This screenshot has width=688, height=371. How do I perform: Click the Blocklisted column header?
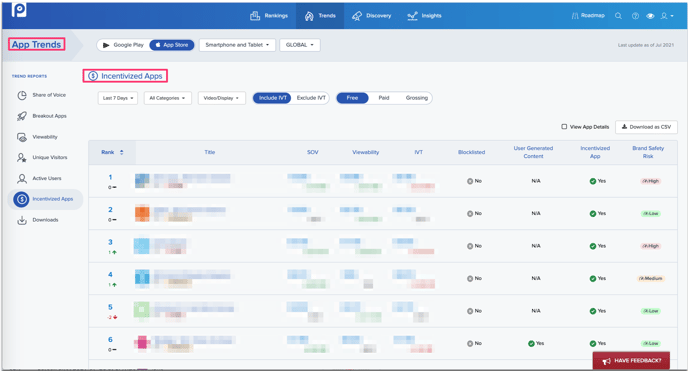[x=472, y=152]
